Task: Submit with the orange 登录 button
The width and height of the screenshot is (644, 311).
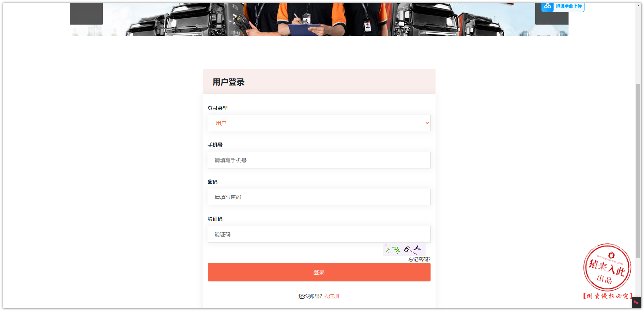Action: coord(319,272)
